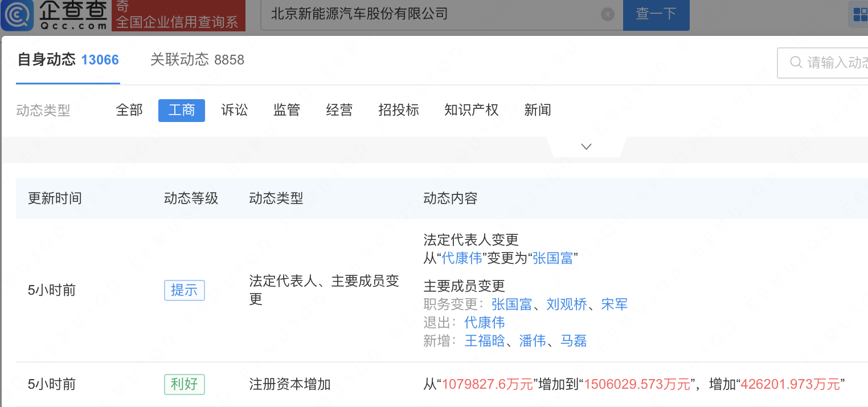Click the 查一下 search button

click(656, 15)
